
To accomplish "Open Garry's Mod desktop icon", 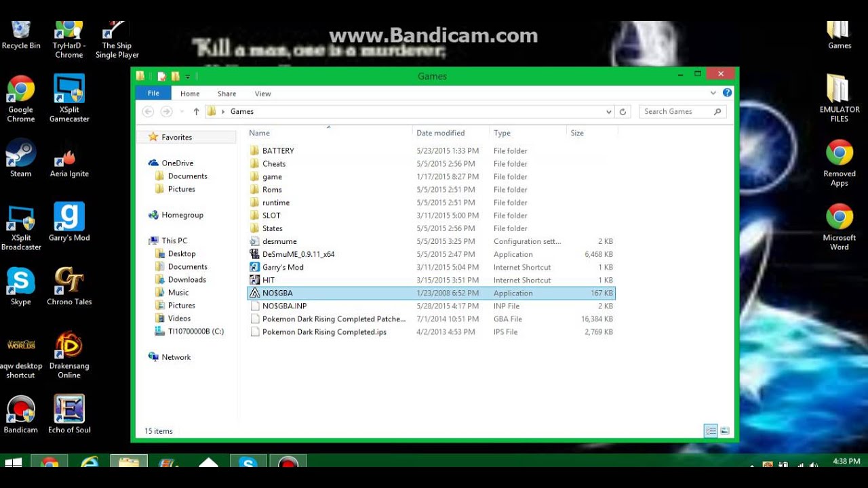I will pos(69,222).
